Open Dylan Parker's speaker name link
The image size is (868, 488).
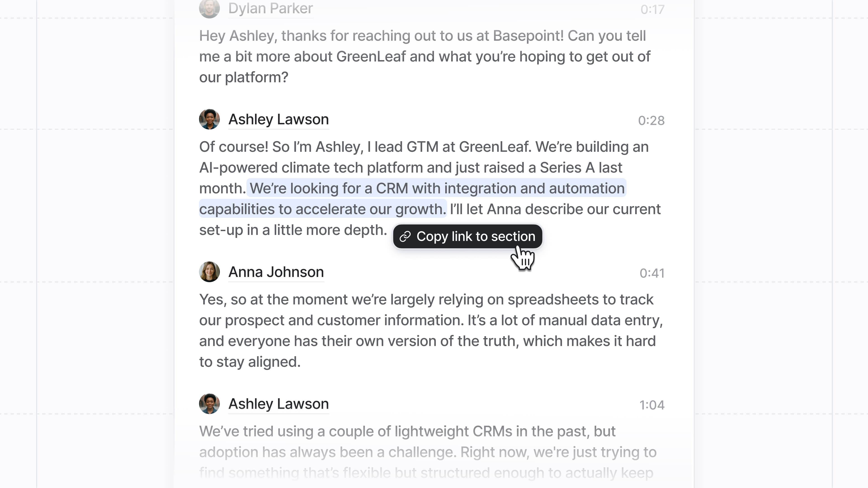pos(271,8)
